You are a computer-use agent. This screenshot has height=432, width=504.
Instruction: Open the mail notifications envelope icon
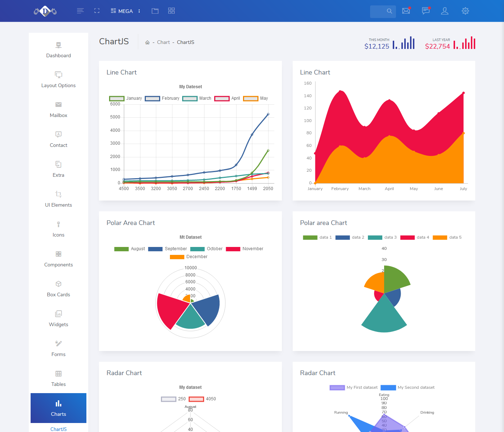(406, 11)
